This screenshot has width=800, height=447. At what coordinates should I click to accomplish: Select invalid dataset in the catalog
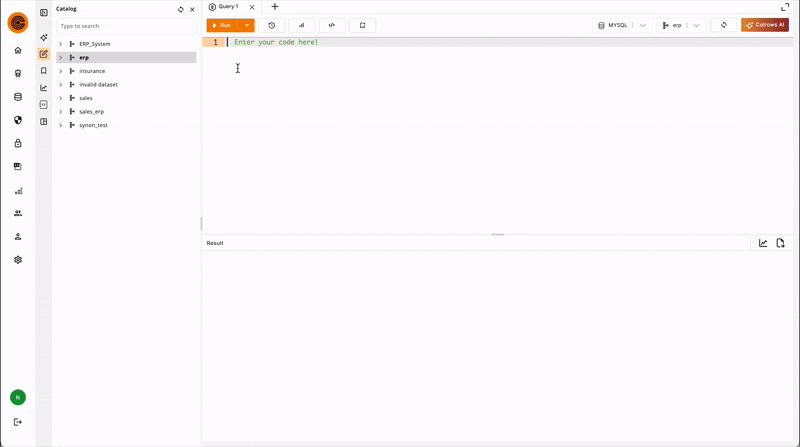coord(98,85)
